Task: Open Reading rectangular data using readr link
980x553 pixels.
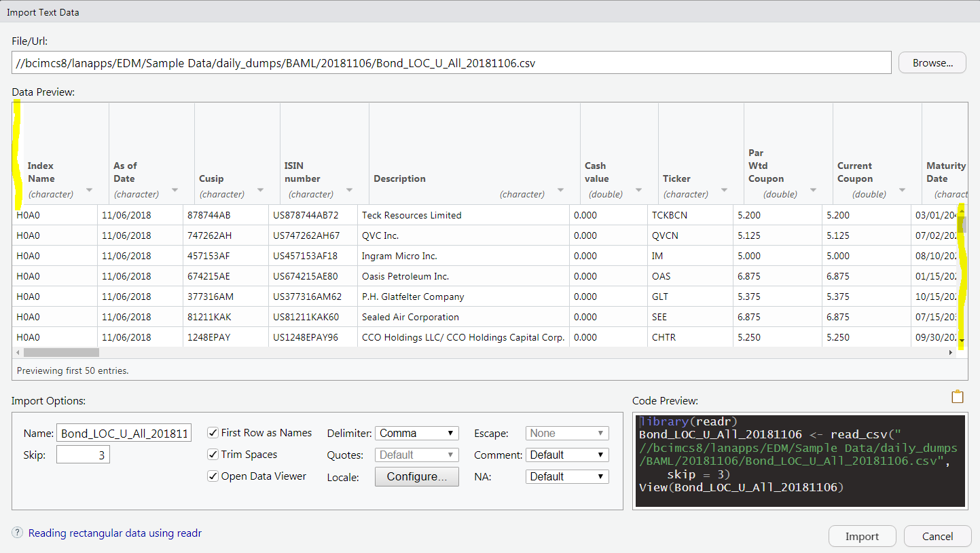Action: tap(114, 533)
